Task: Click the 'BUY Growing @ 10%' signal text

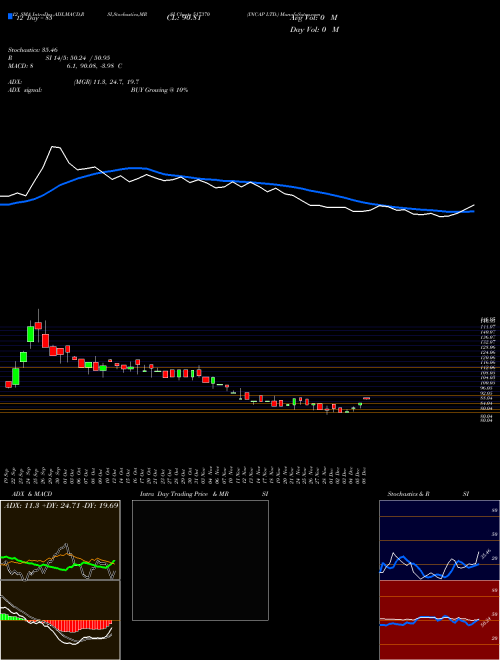Action: click(x=159, y=90)
